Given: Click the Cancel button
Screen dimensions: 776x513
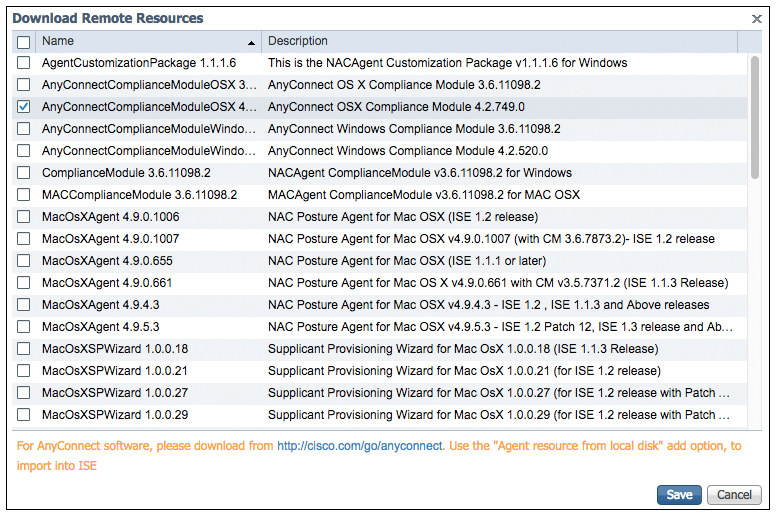Looking at the screenshot, I should pyautogui.click(x=734, y=495).
